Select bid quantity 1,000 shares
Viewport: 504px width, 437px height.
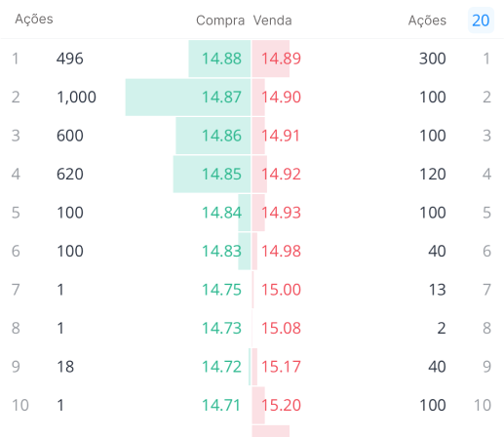click(76, 98)
